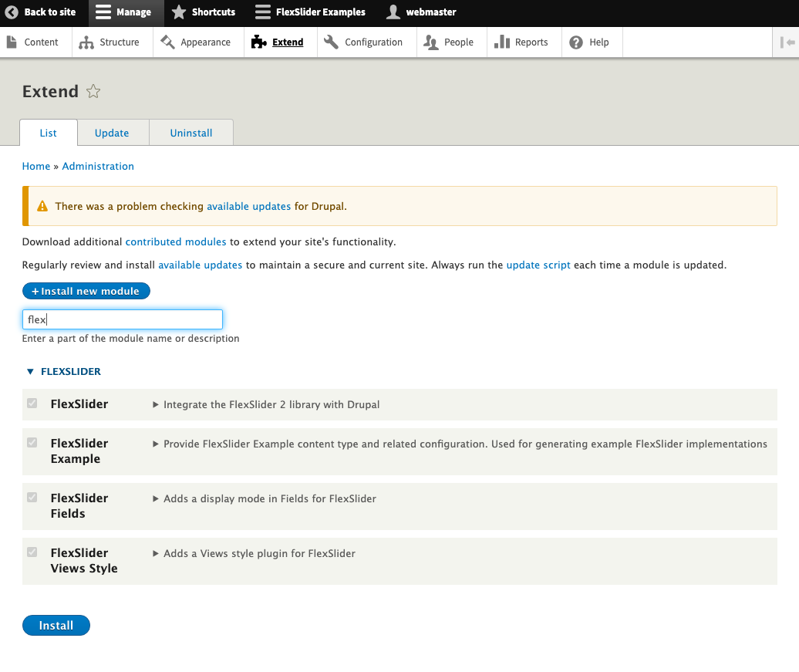Focus the module filter search field
The width and height of the screenshot is (799, 672).
coord(123,319)
